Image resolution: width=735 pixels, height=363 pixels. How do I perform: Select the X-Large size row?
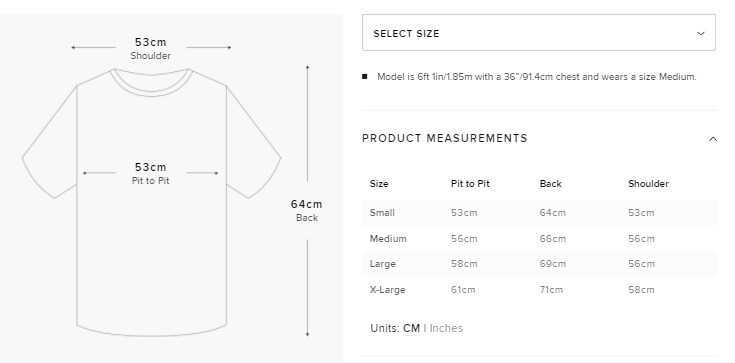(x=540, y=289)
